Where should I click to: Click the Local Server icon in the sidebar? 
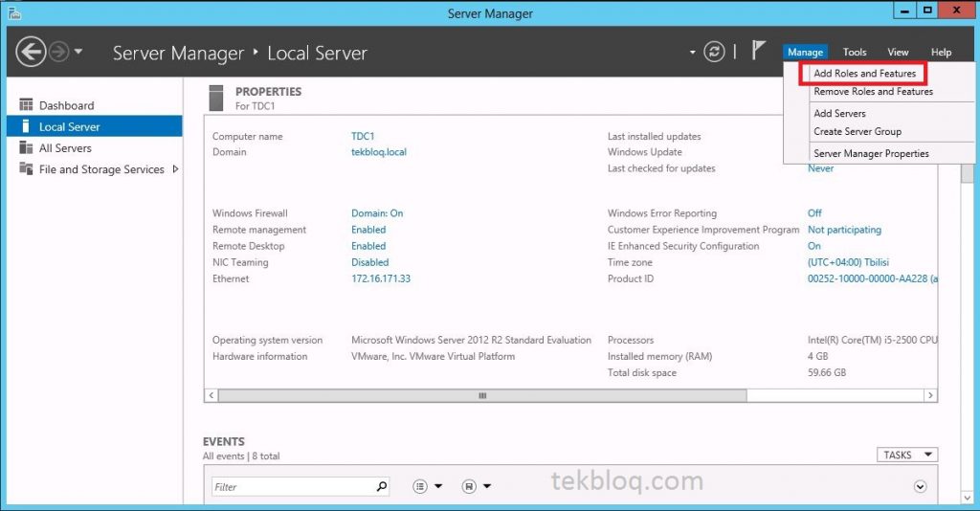pos(26,126)
